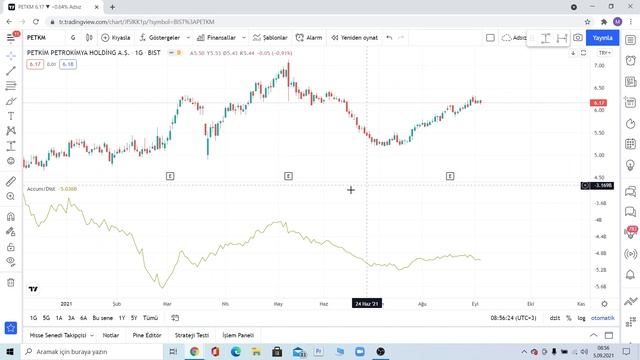This screenshot has height=360, width=640.
Task: Set the 3A date range
Action: (x=71, y=318)
